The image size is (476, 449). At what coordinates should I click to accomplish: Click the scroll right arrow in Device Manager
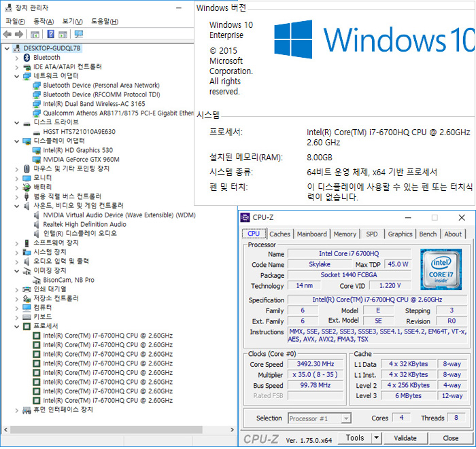point(233,429)
